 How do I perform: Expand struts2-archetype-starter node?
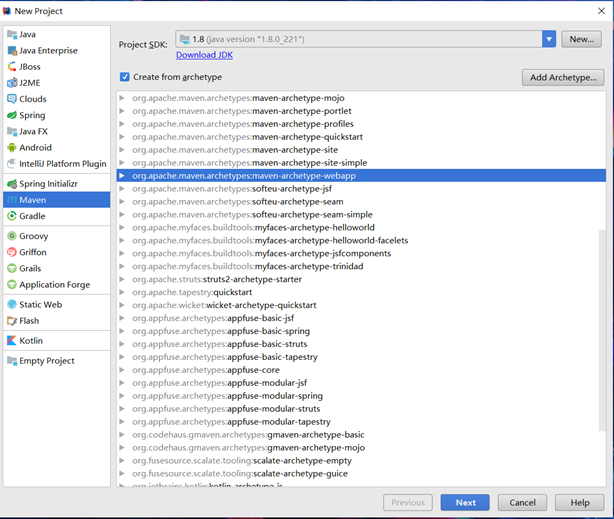122,279
